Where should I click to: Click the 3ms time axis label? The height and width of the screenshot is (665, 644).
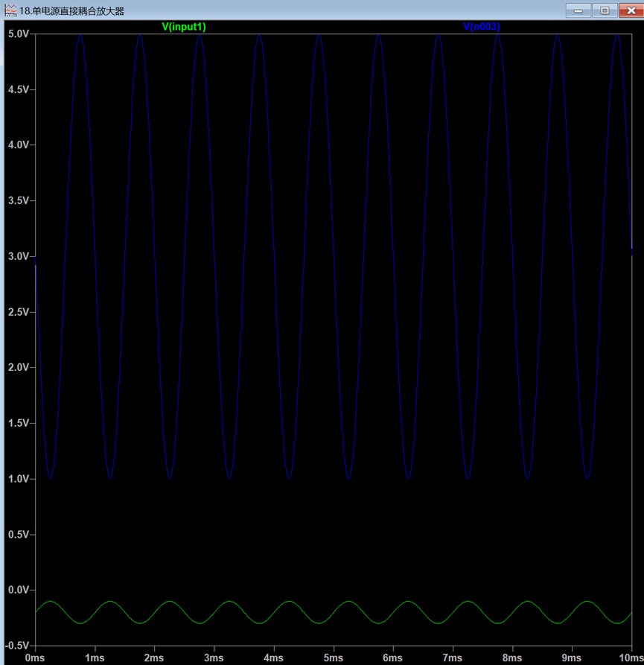coord(214,658)
